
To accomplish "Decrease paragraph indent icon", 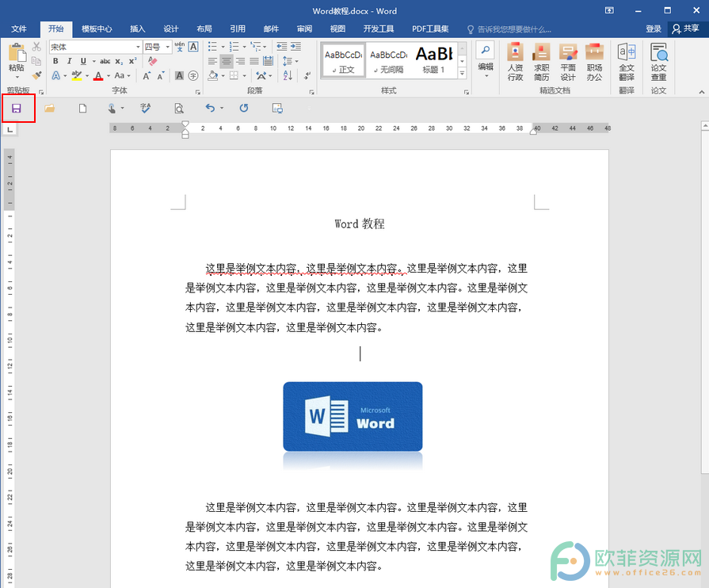I will tap(282, 47).
